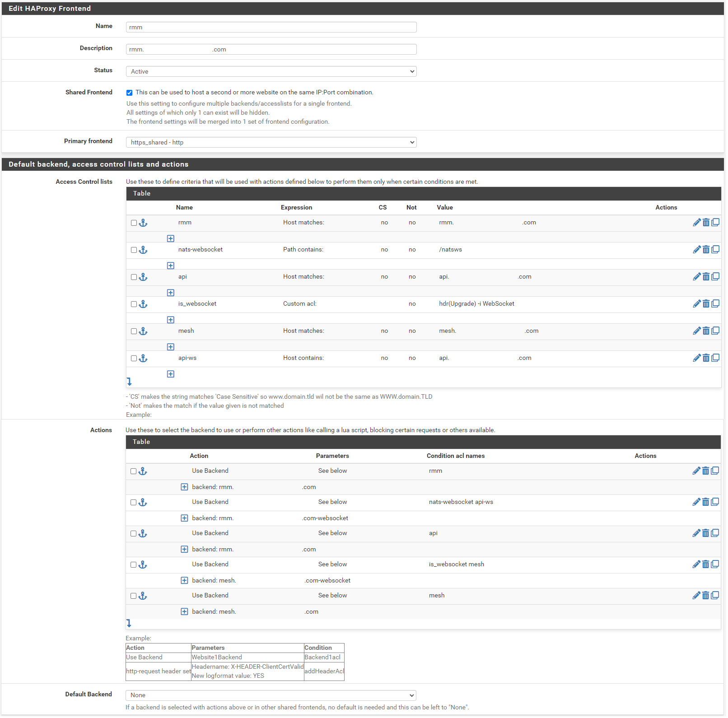The width and height of the screenshot is (728, 718).
Task: Add new ACL entry with bottom arrow
Action: tap(129, 382)
